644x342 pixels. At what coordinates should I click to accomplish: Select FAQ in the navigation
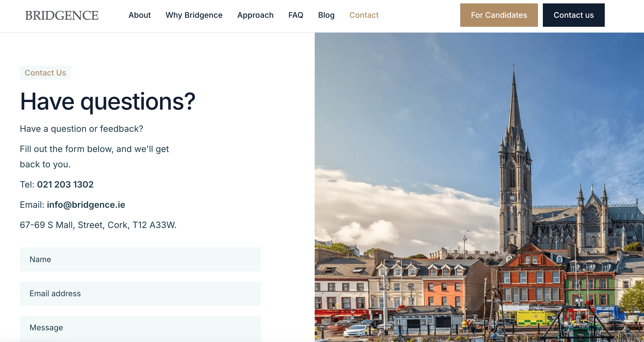(x=295, y=15)
